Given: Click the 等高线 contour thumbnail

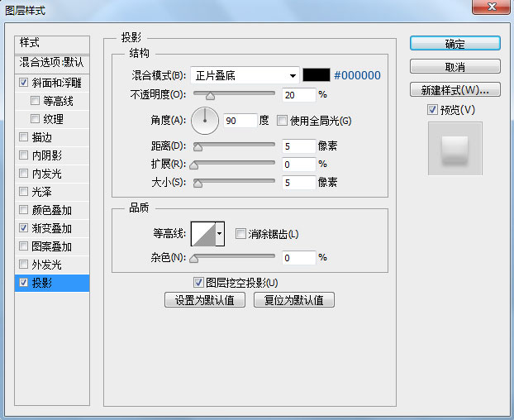Looking at the screenshot, I should coord(203,234).
